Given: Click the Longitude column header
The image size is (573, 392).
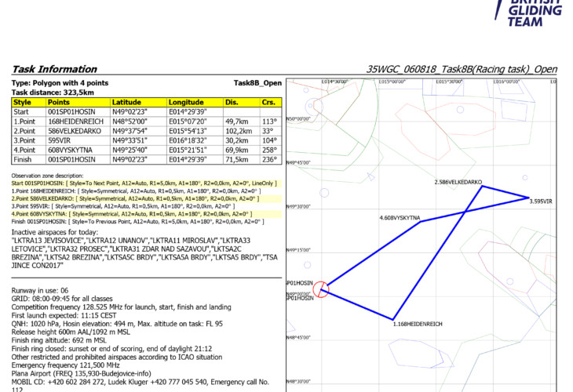Looking at the screenshot, I should (186, 102).
